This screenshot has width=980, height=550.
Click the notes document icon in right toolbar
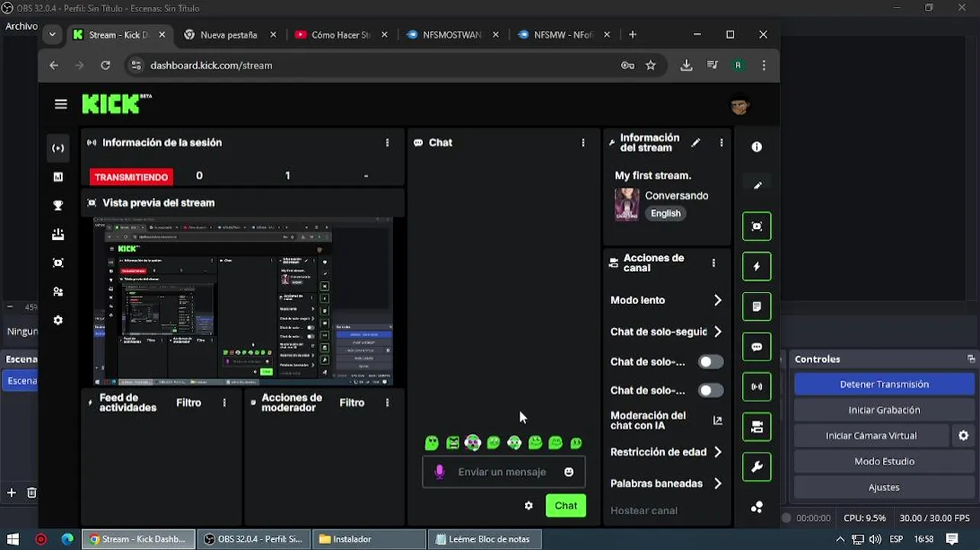pos(756,306)
